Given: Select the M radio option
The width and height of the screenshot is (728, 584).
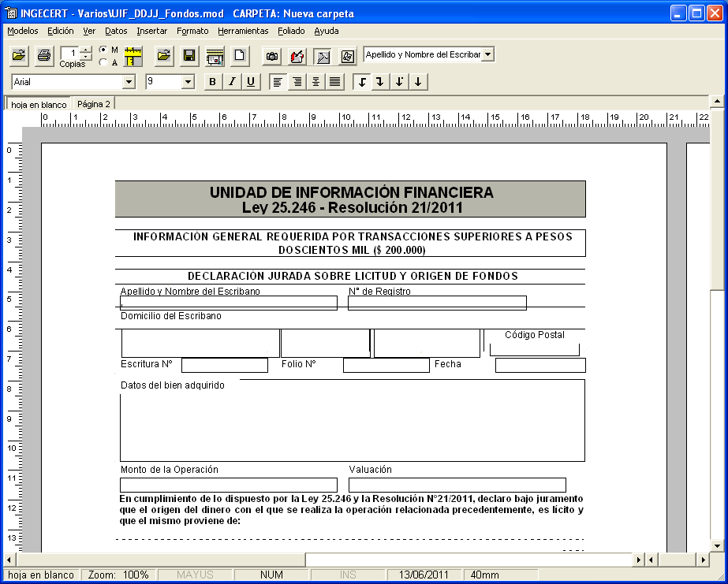Looking at the screenshot, I should point(103,50).
